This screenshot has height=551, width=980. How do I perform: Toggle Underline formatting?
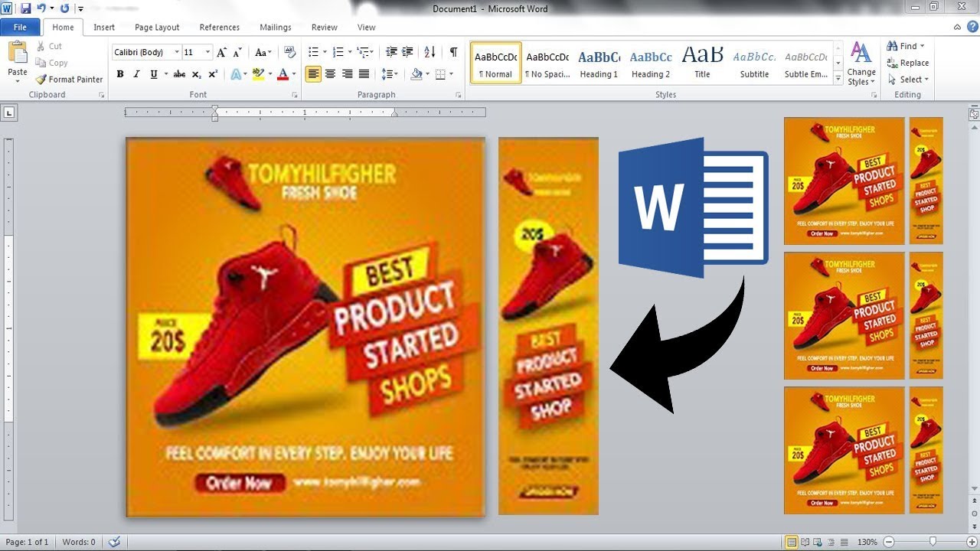coord(154,74)
